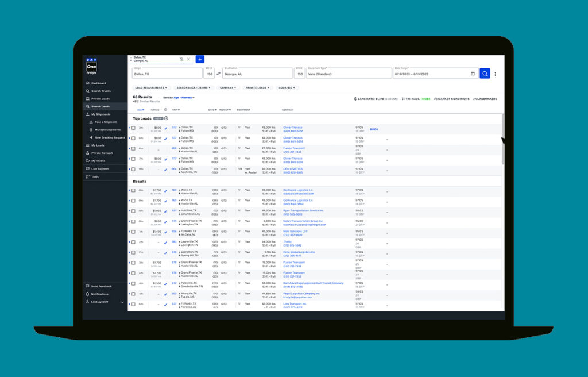Click the blue search magnifier button
The height and width of the screenshot is (377, 588).
tap(485, 74)
